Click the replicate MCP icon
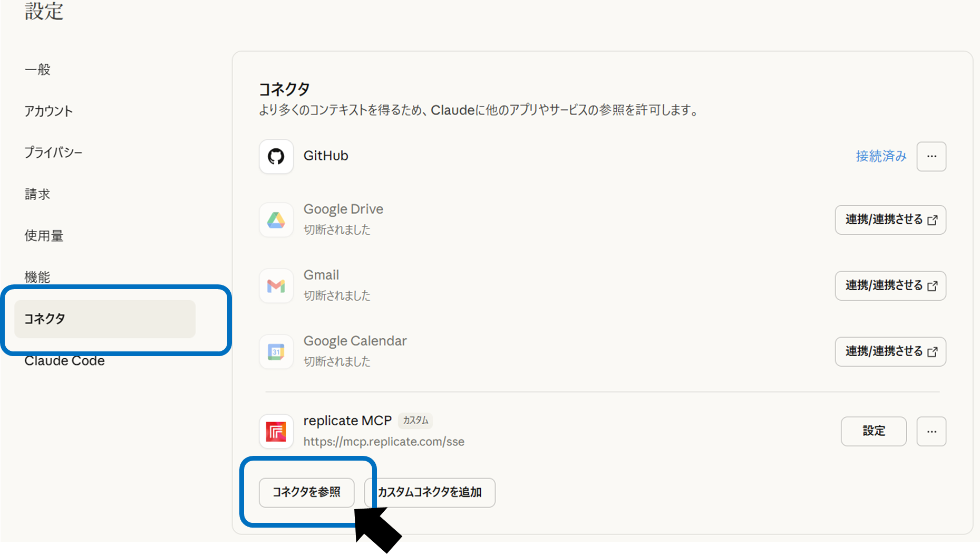 (276, 432)
